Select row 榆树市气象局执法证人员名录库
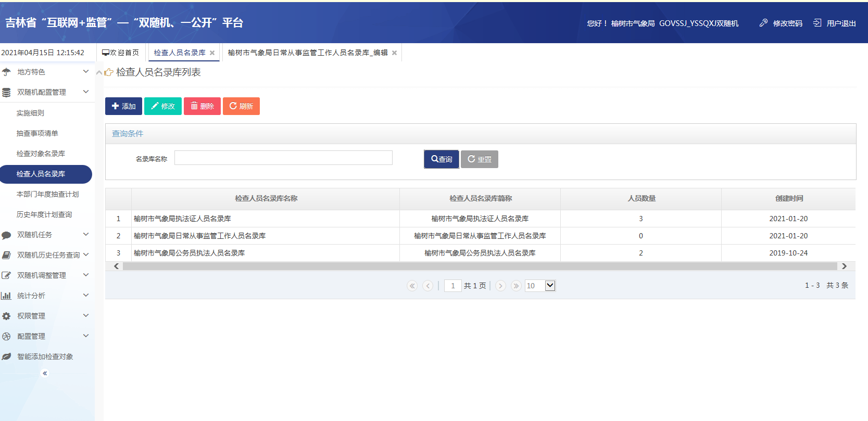868x421 pixels. coord(182,219)
